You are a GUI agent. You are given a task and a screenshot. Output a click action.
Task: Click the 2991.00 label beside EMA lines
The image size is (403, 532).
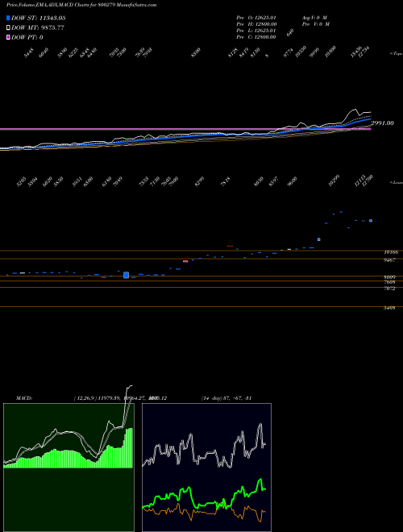point(382,123)
